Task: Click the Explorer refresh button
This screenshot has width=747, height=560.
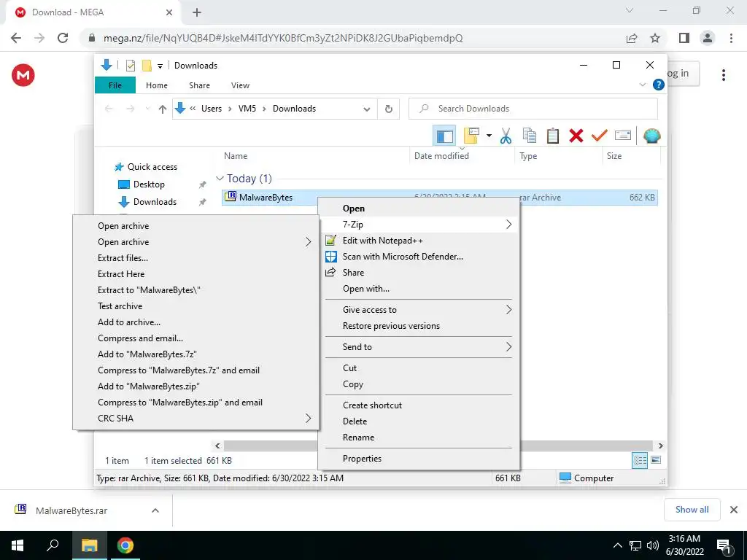Action: 389,109
